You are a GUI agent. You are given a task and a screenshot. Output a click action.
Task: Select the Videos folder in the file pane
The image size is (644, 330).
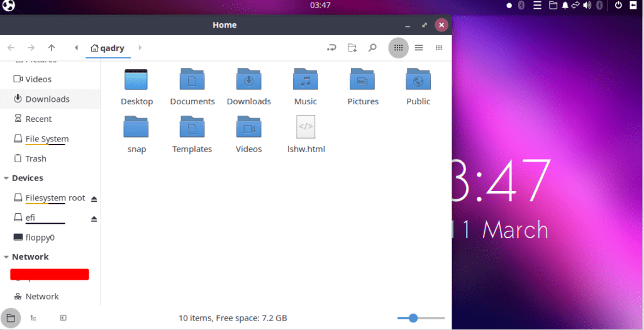coord(248,126)
